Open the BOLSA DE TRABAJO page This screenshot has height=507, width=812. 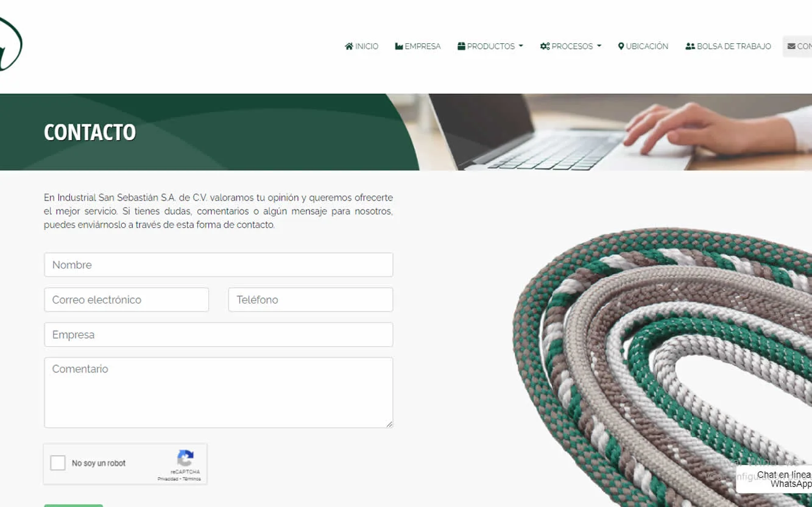point(728,46)
